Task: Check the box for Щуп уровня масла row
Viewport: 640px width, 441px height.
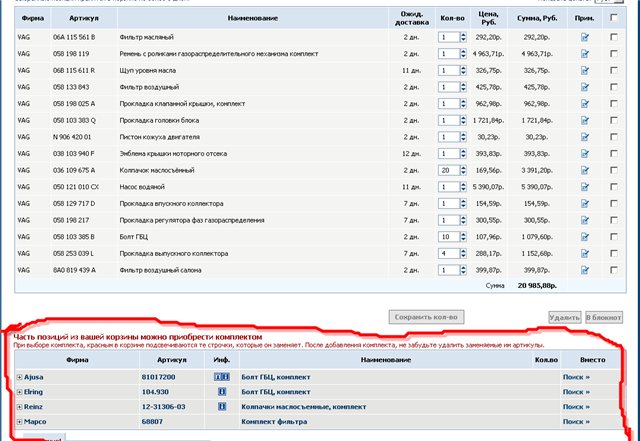Action: click(x=613, y=70)
